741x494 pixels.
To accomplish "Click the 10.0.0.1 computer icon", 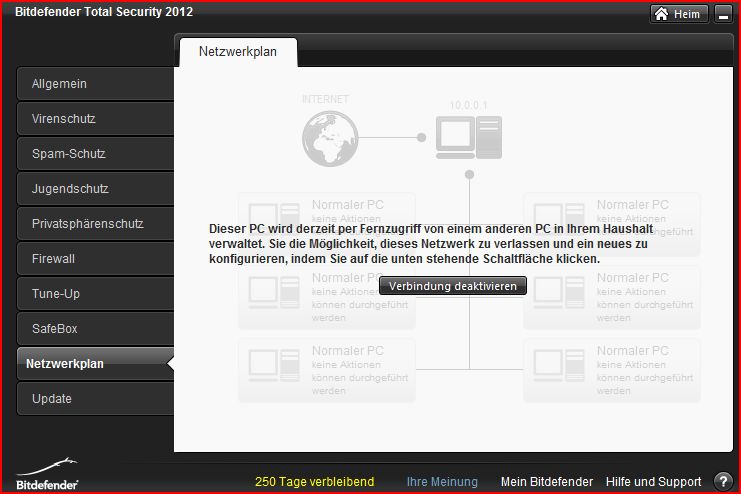I will click(x=469, y=137).
